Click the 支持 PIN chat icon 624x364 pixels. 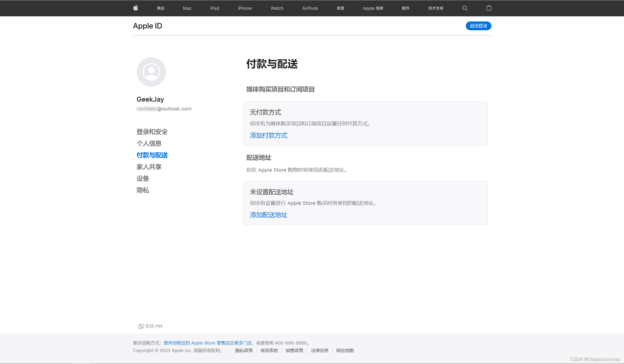click(141, 326)
